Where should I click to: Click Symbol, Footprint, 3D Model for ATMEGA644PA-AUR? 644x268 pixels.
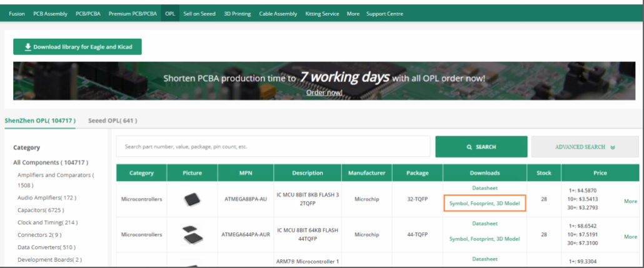point(485,239)
